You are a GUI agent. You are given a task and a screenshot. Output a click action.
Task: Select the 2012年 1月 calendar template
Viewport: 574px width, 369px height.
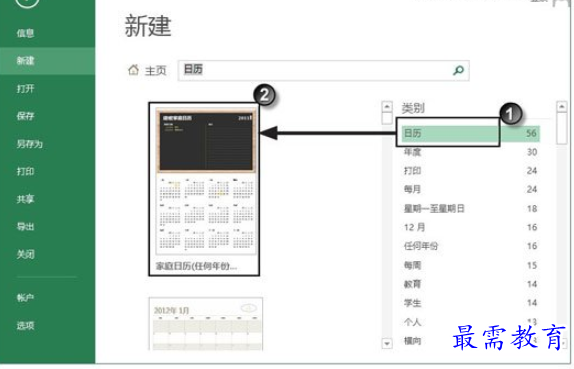[206, 324]
